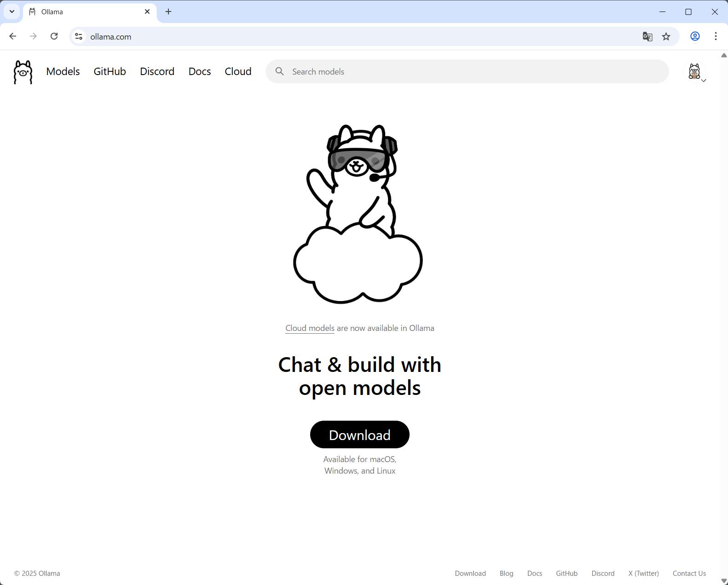This screenshot has width=728, height=585.
Task: Click the Google Translate icon in address bar
Action: point(647,36)
